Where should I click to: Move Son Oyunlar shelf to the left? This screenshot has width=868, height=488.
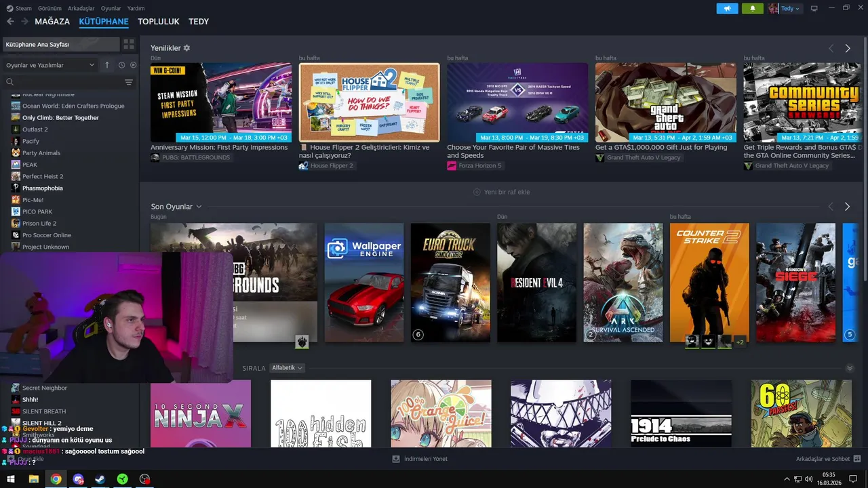pyautogui.click(x=831, y=206)
